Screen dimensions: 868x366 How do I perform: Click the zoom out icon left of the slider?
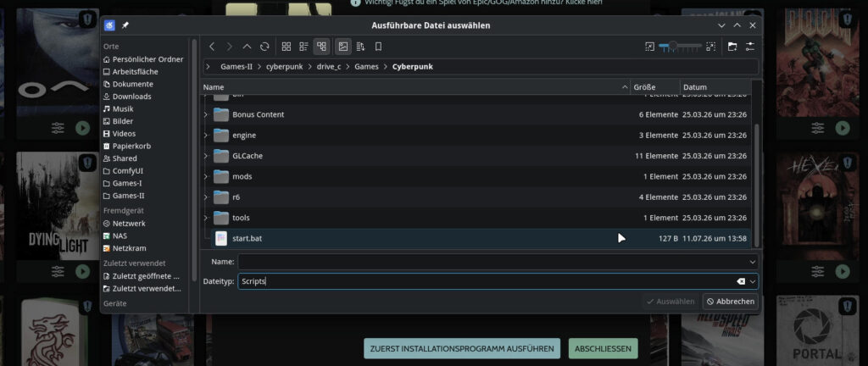(x=650, y=47)
